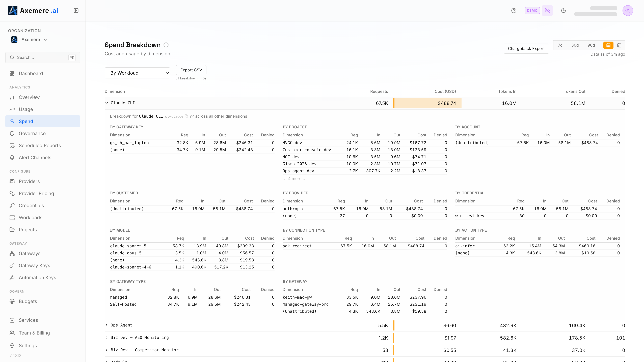644x362 pixels.
Task: Collapse the sidebar panel icon
Action: pyautogui.click(x=76, y=11)
